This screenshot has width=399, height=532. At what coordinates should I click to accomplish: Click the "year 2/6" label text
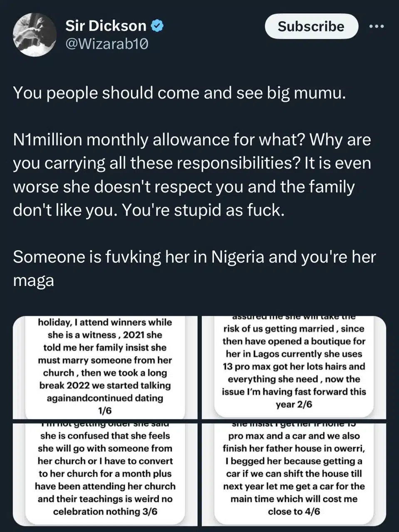(x=294, y=404)
